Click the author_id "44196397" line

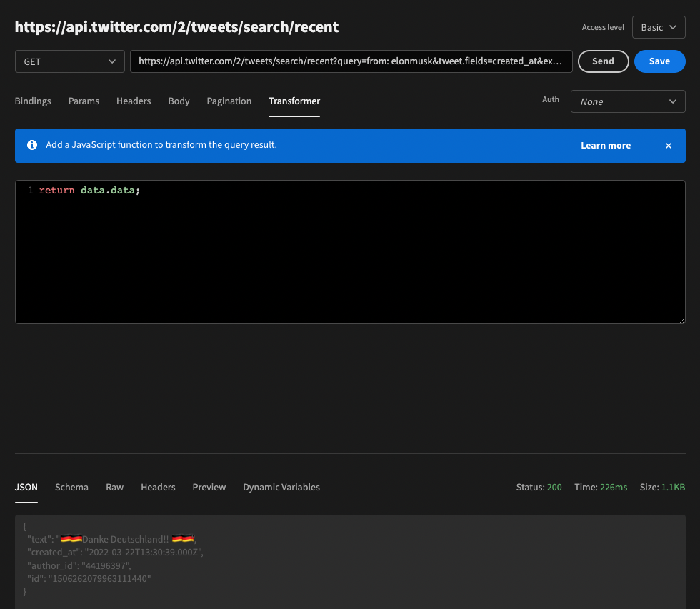(79, 565)
